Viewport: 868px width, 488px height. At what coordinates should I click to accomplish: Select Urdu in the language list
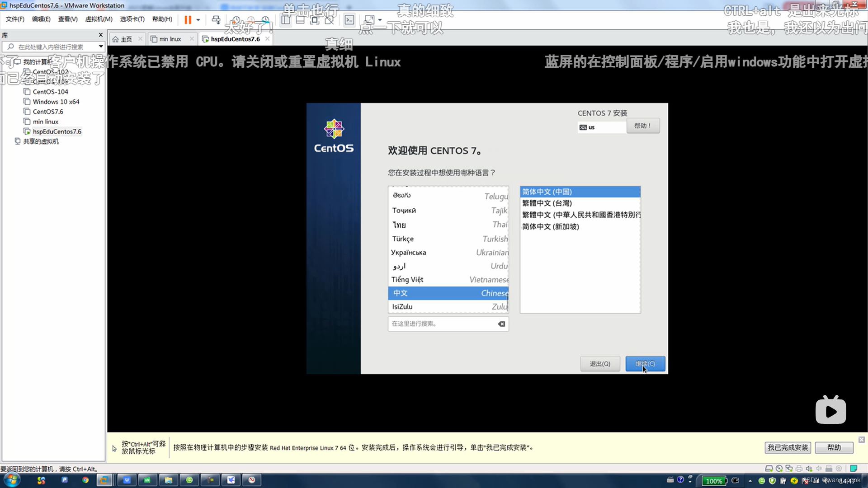448,266
